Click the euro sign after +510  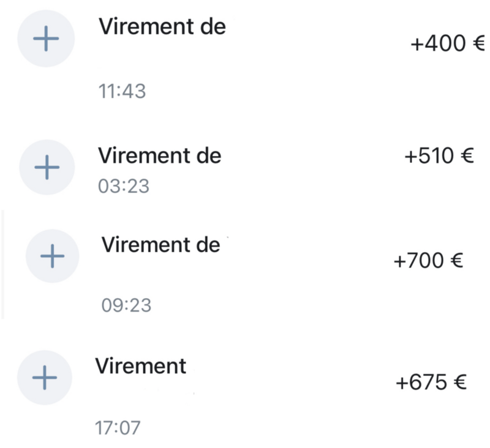(x=467, y=155)
